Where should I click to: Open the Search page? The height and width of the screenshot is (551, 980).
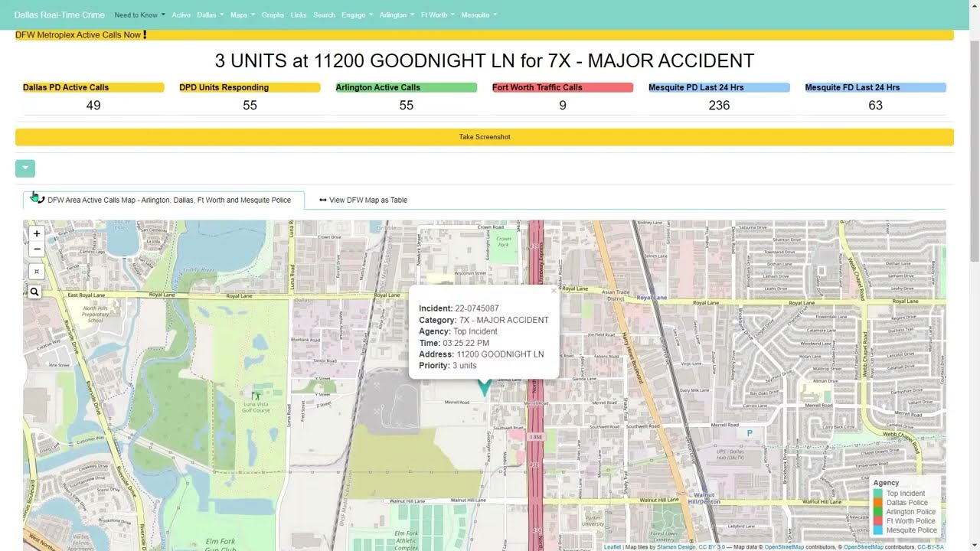tap(324, 15)
